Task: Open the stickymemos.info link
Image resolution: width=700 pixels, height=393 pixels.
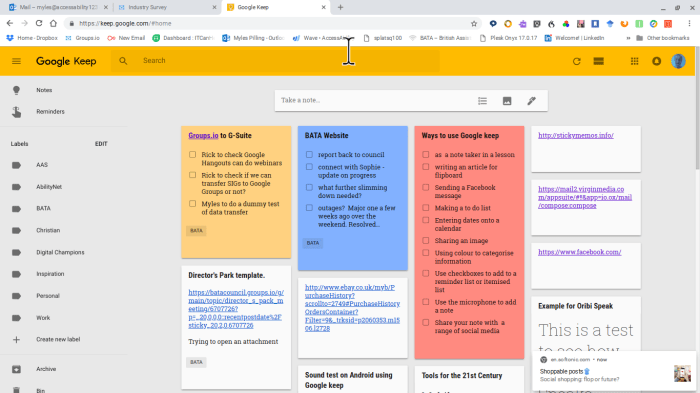Action: (575, 135)
